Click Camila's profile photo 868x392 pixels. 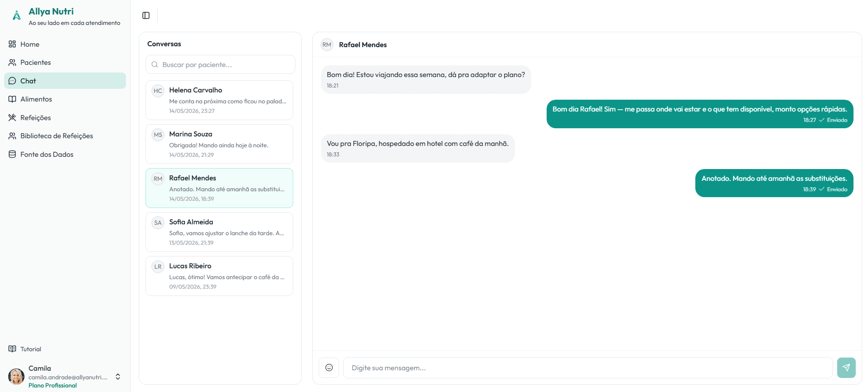(16, 376)
